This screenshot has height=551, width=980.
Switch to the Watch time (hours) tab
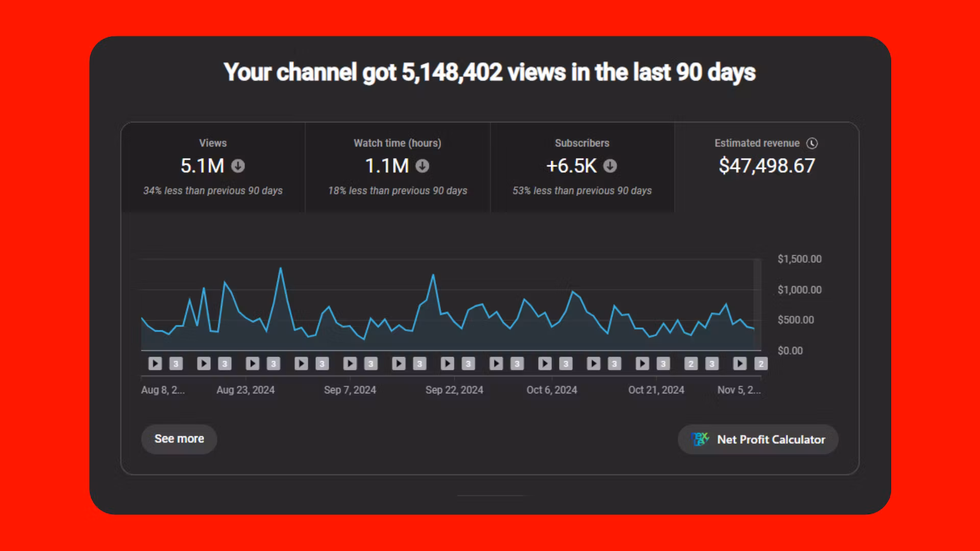coord(398,167)
